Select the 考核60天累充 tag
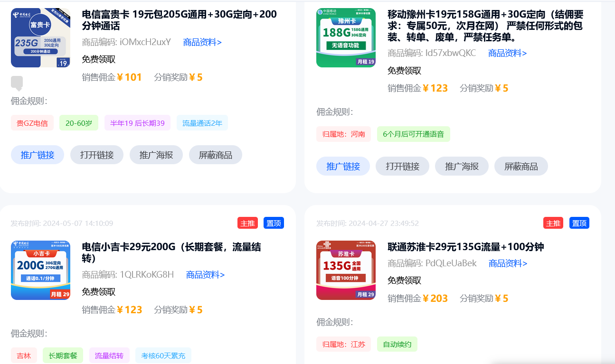The width and height of the screenshot is (615, 364). coord(163,355)
